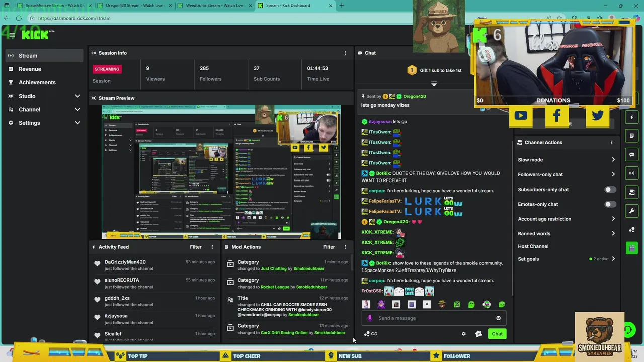Open the hamburger menu beside Kick logo
This screenshot has height=362, width=644.
coord(12,35)
